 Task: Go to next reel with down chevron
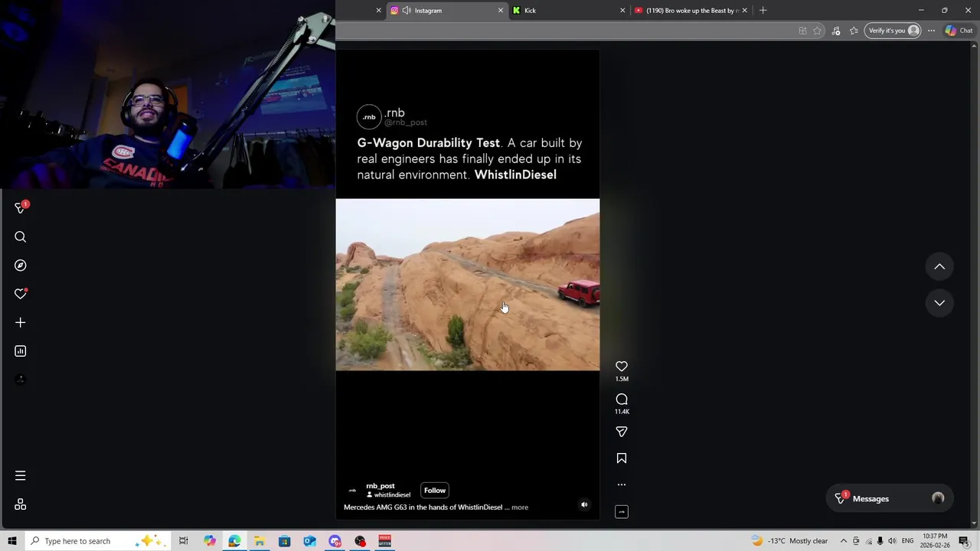[939, 303]
